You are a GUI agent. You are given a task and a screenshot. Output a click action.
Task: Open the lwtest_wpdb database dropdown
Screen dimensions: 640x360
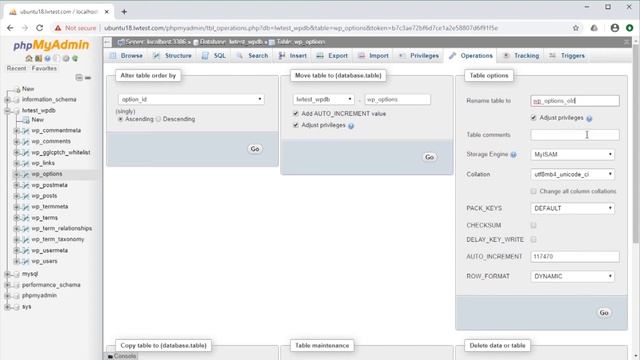click(x=323, y=99)
